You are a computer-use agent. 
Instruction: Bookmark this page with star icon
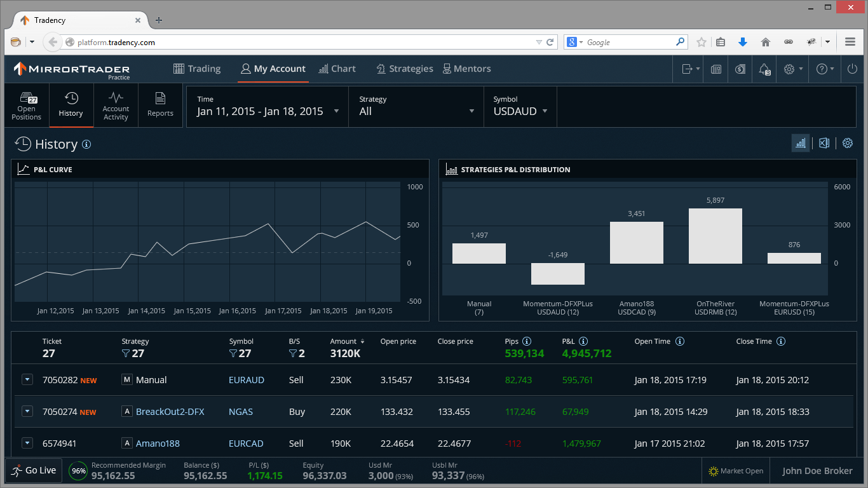click(702, 43)
